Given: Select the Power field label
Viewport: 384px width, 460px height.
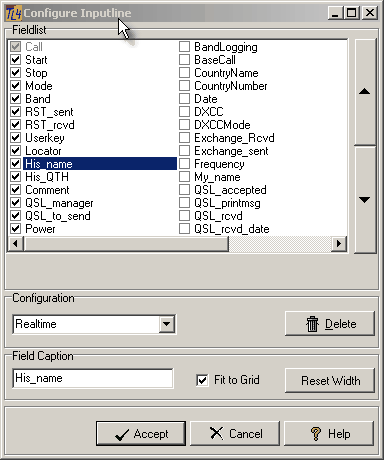Looking at the screenshot, I should pos(40,229).
